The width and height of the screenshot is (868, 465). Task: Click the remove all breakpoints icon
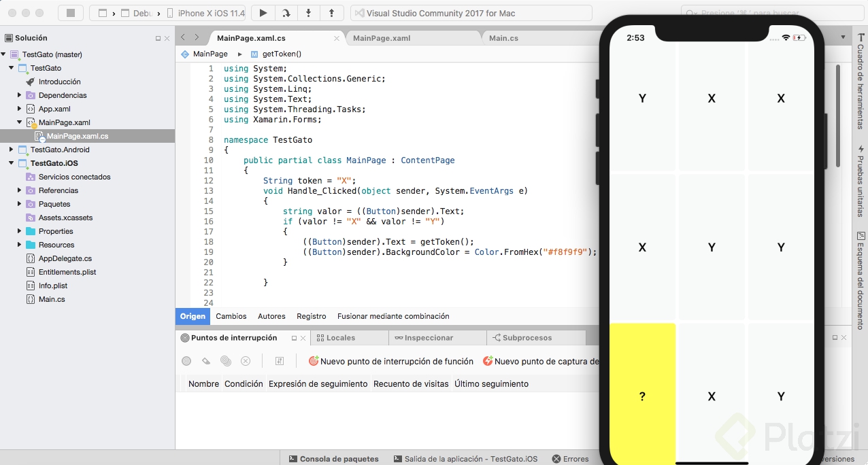pos(246,361)
